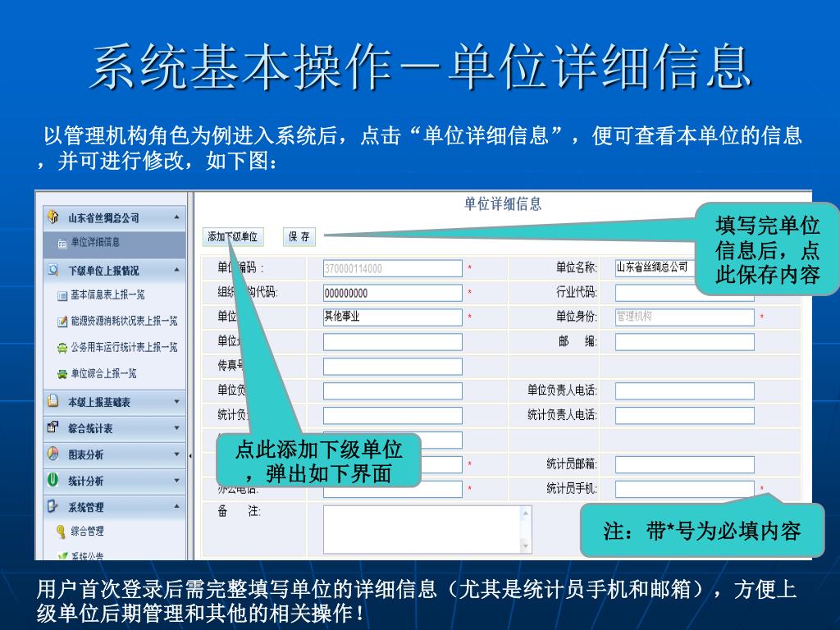The height and width of the screenshot is (630, 840).
Task: Focus the 组织机构代码 field with 000000000
Action: click(393, 293)
